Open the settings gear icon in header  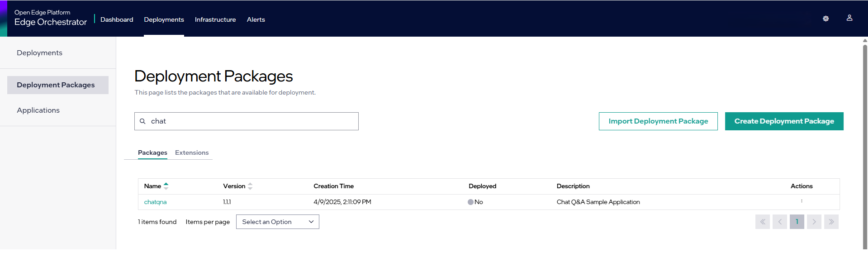(825, 19)
